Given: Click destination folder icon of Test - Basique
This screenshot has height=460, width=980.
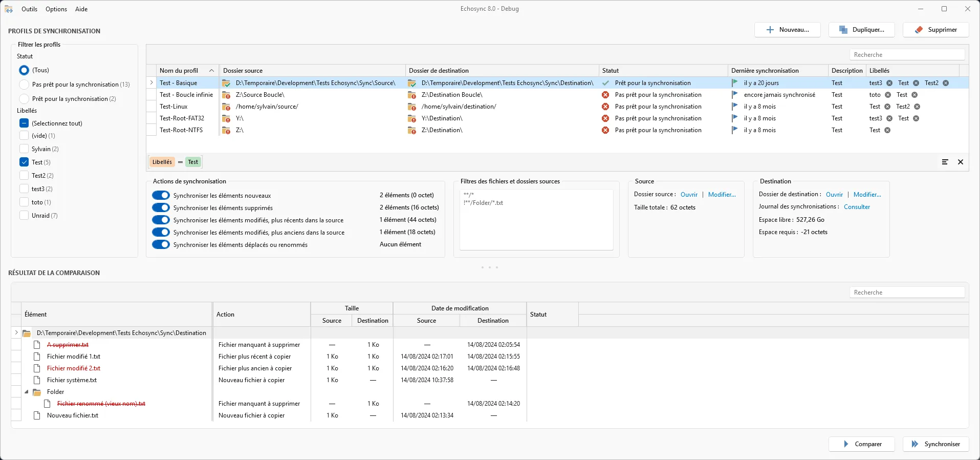Looking at the screenshot, I should point(412,83).
